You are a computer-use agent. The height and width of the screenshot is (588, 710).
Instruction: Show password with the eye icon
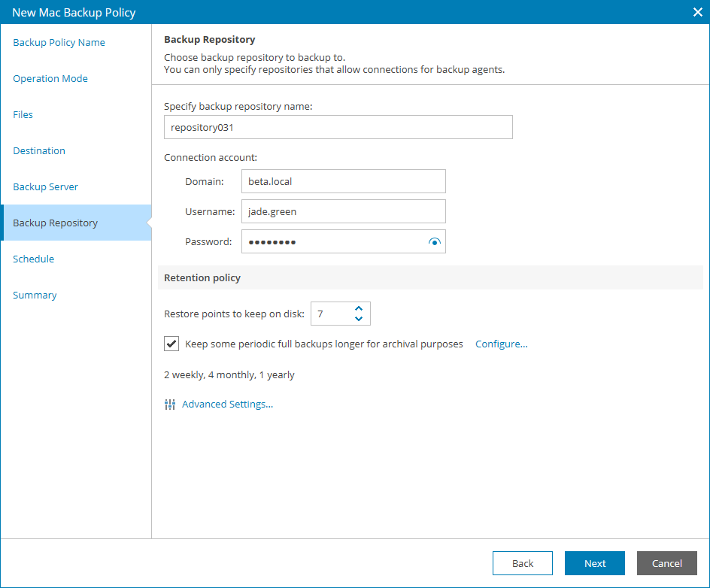pyautogui.click(x=434, y=242)
